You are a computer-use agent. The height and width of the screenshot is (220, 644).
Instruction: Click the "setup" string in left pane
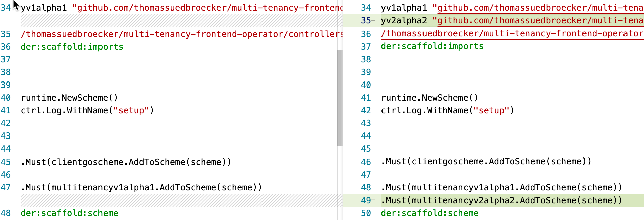(131, 110)
